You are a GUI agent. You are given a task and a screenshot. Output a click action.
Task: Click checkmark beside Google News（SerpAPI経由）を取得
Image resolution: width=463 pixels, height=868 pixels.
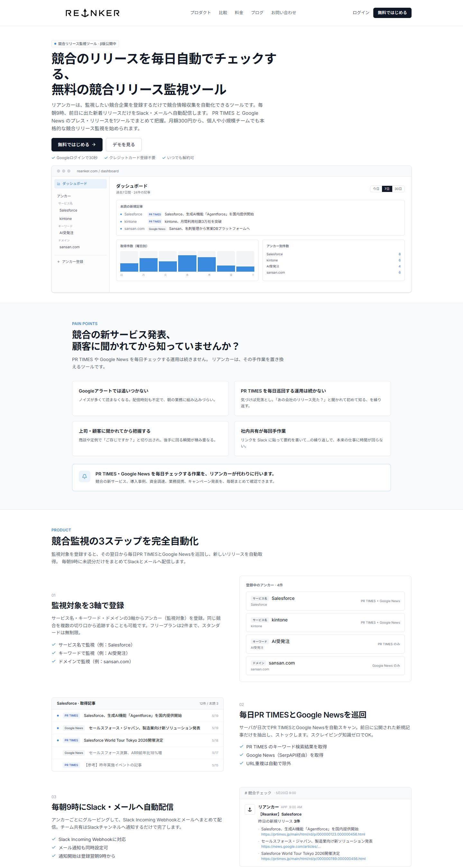pos(241,755)
